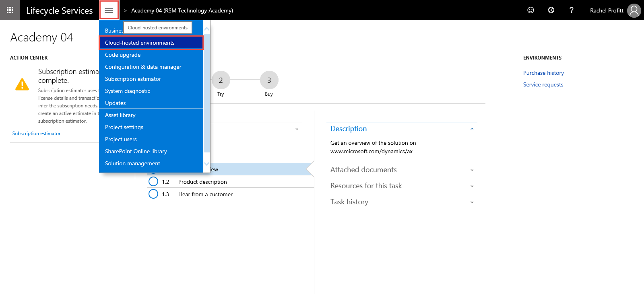The image size is (644, 294).
Task: Open Asset library menu item
Action: coord(151,115)
